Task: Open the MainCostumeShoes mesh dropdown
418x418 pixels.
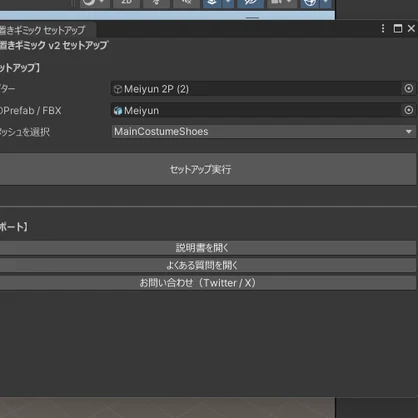Action: coord(263,132)
